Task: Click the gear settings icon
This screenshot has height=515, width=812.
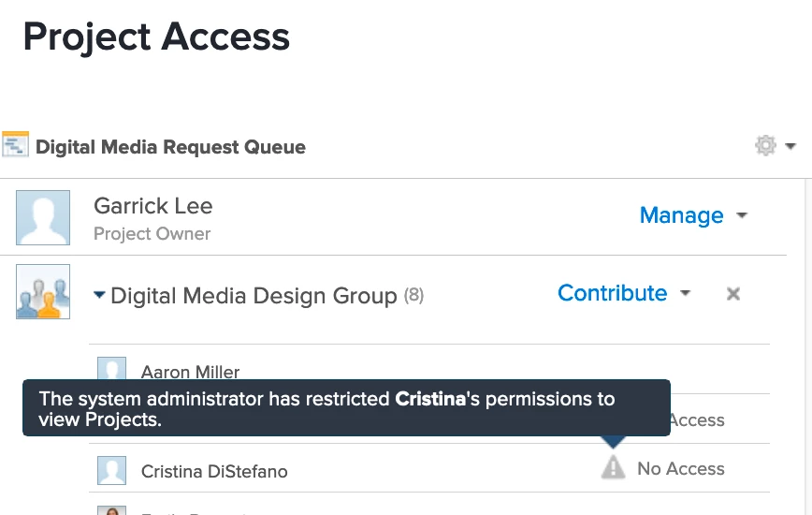Action: [x=765, y=146]
